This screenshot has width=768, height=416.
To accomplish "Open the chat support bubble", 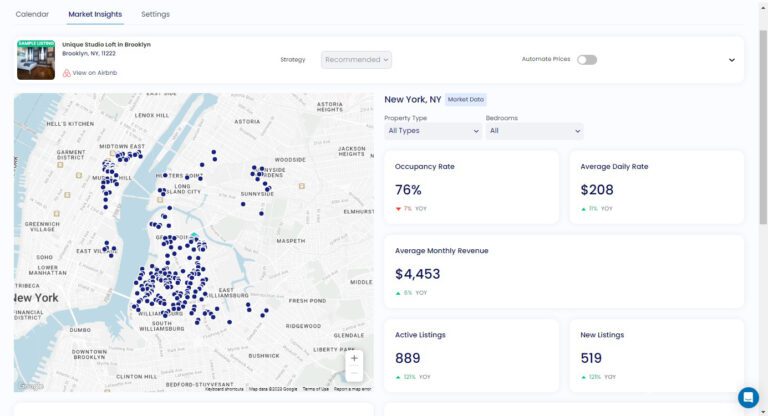I will tap(748, 397).
